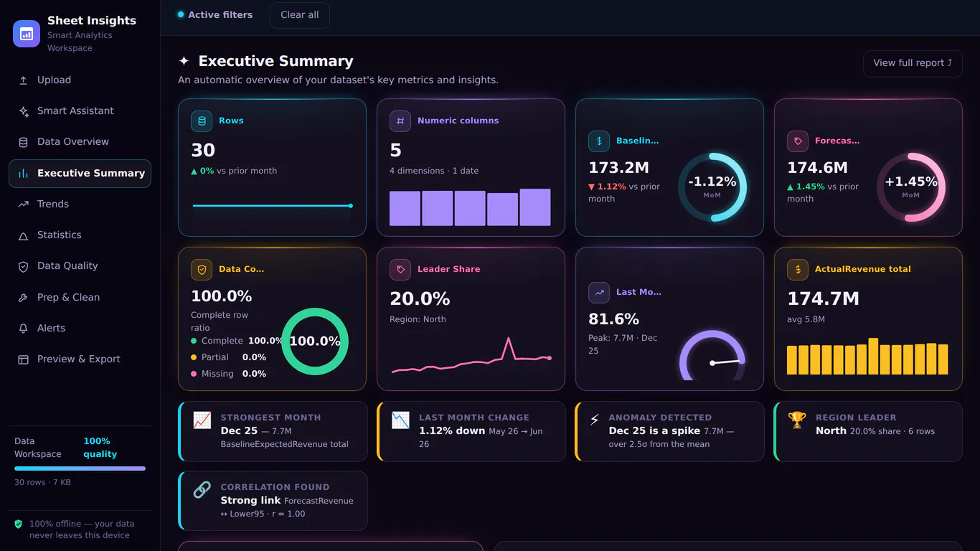This screenshot has width=980, height=551.
Task: Clear all active filters
Action: tap(300, 15)
